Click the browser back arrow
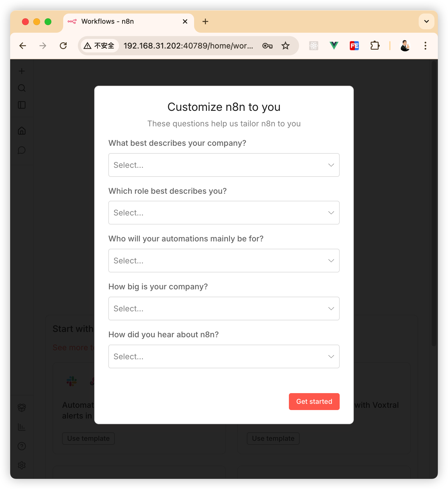Image resolution: width=448 pixels, height=489 pixels. 23,46
